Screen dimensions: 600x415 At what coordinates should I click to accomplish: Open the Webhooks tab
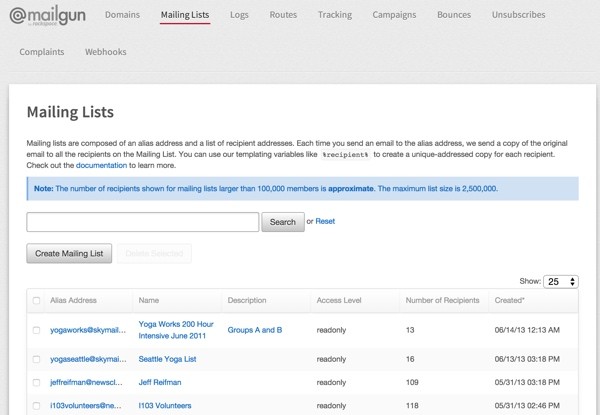point(106,52)
